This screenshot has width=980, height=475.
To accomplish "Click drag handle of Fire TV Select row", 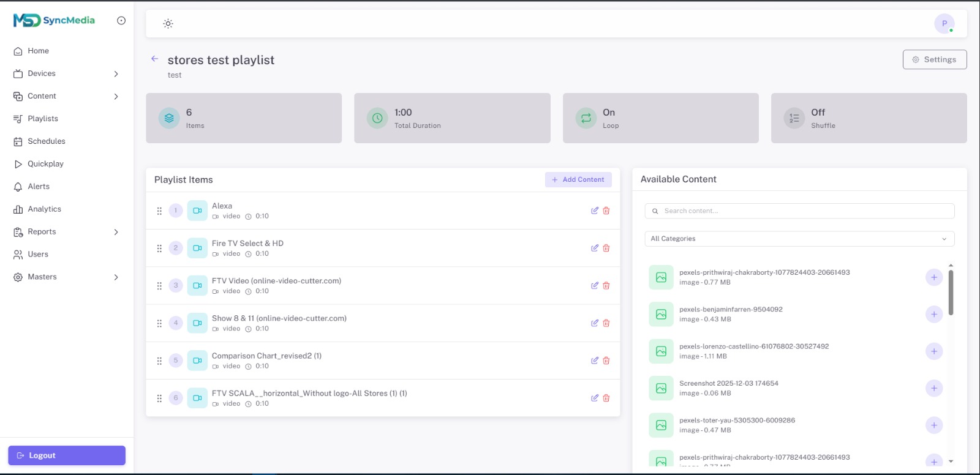I will (159, 248).
